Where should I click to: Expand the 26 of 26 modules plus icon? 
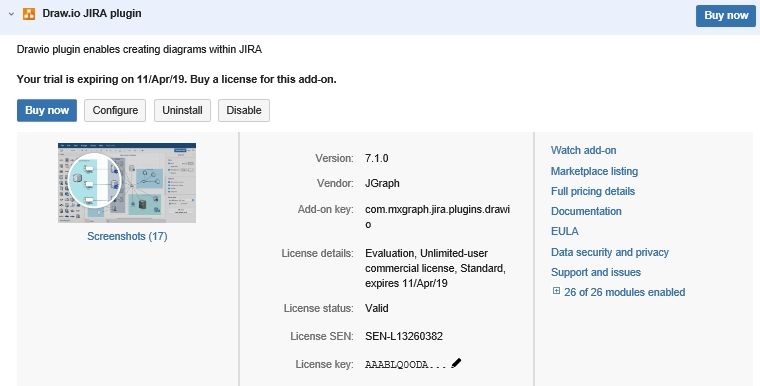click(556, 291)
